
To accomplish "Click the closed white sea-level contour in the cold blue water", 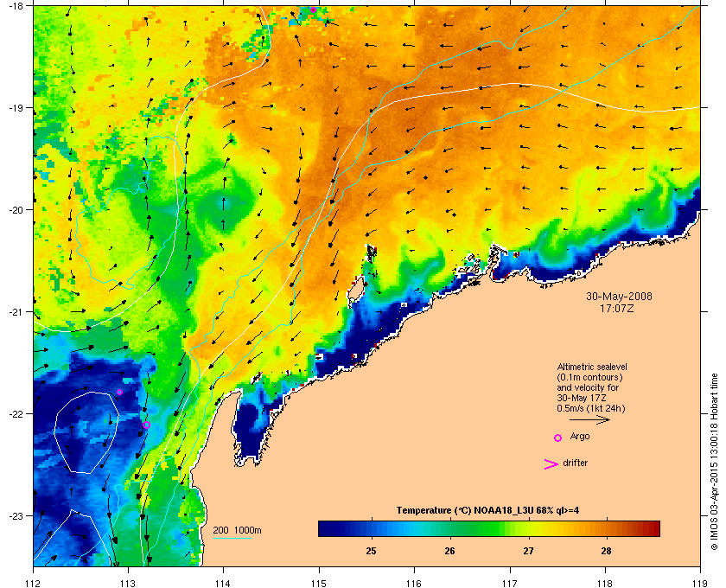I will coord(86,432).
